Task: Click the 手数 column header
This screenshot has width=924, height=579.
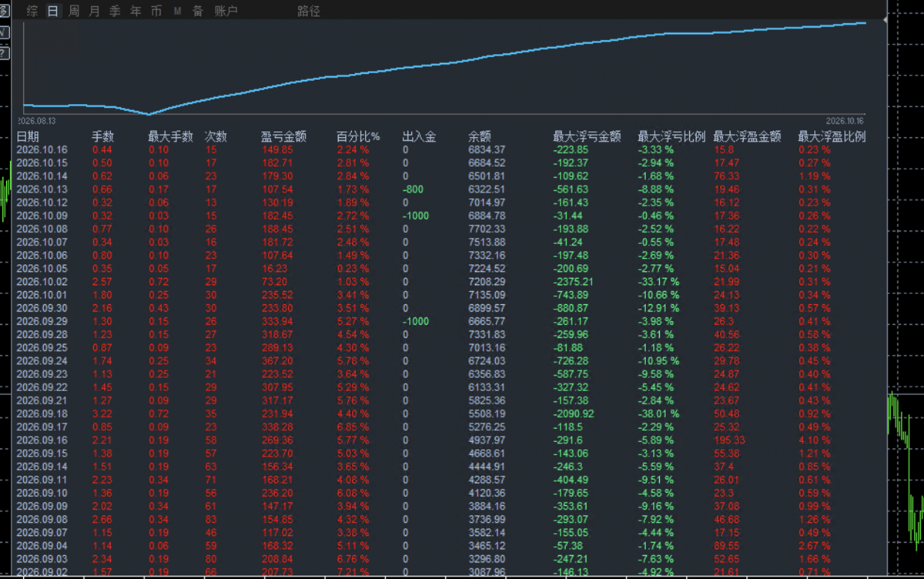Action: [x=103, y=136]
